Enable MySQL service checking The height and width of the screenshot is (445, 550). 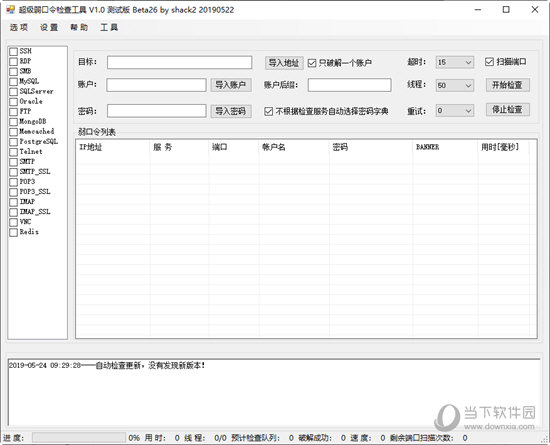13,82
